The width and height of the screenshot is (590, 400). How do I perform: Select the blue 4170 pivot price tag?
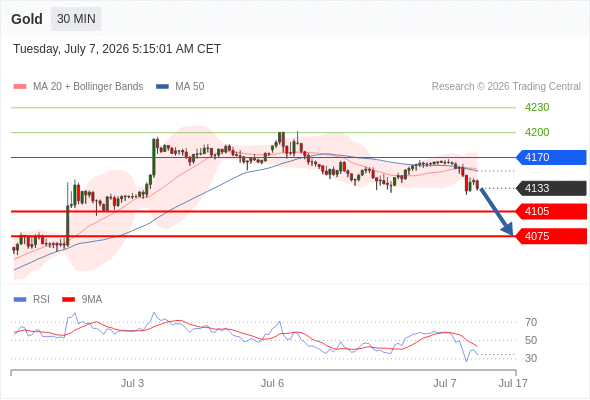coord(551,157)
